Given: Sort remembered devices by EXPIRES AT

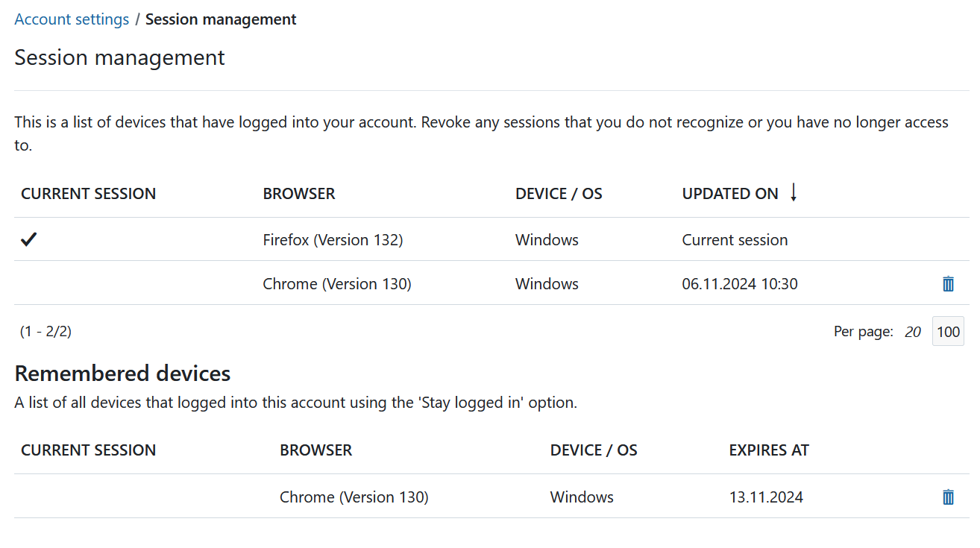Looking at the screenshot, I should [769, 450].
